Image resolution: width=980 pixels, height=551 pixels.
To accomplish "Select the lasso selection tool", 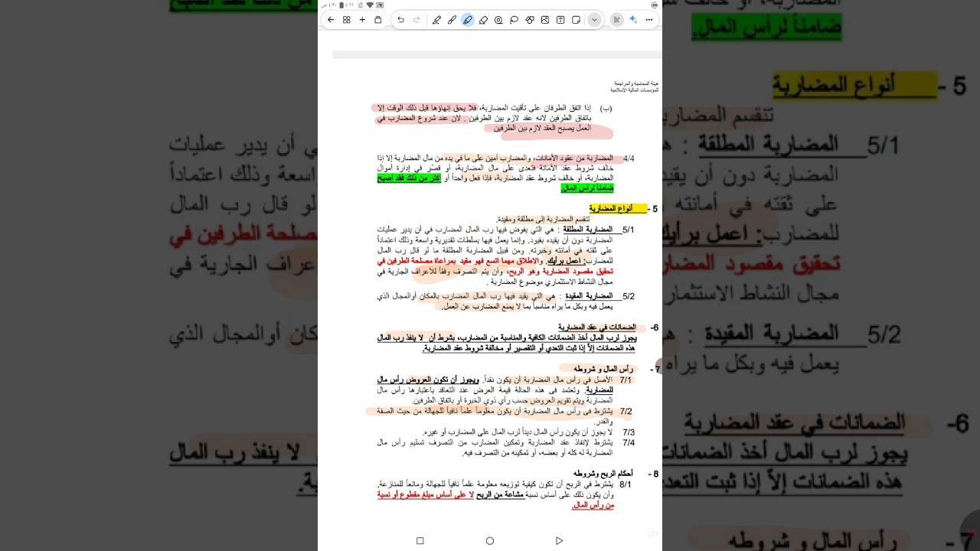I will click(514, 20).
